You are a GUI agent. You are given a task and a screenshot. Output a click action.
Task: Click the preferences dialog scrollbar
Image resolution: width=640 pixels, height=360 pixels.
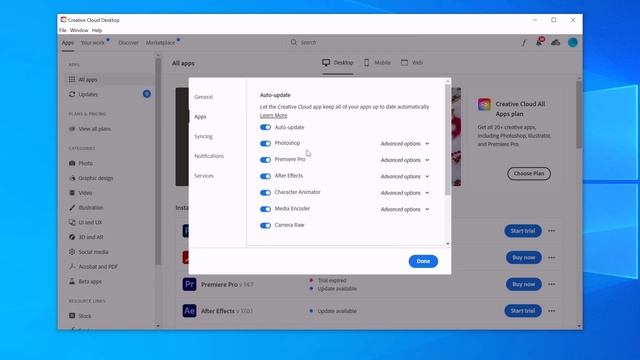tap(448, 140)
